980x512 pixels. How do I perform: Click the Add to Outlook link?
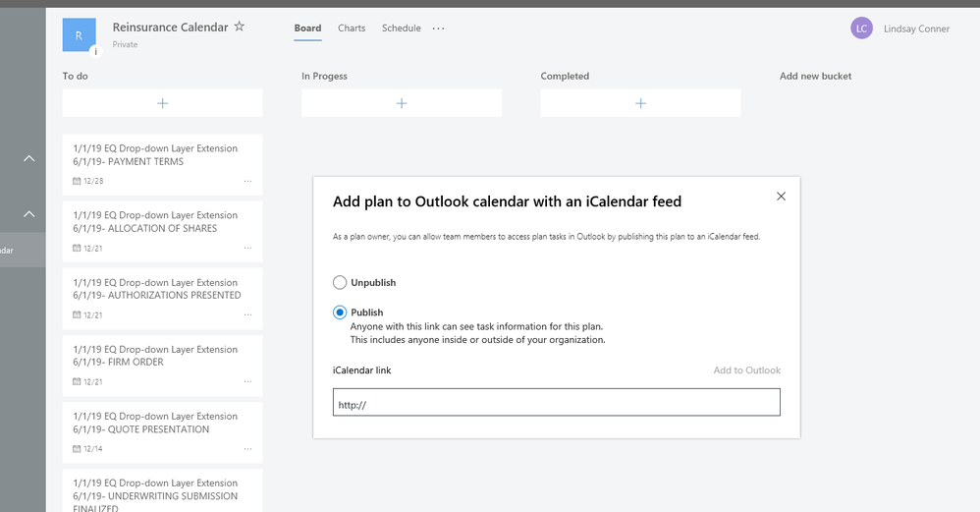747,370
